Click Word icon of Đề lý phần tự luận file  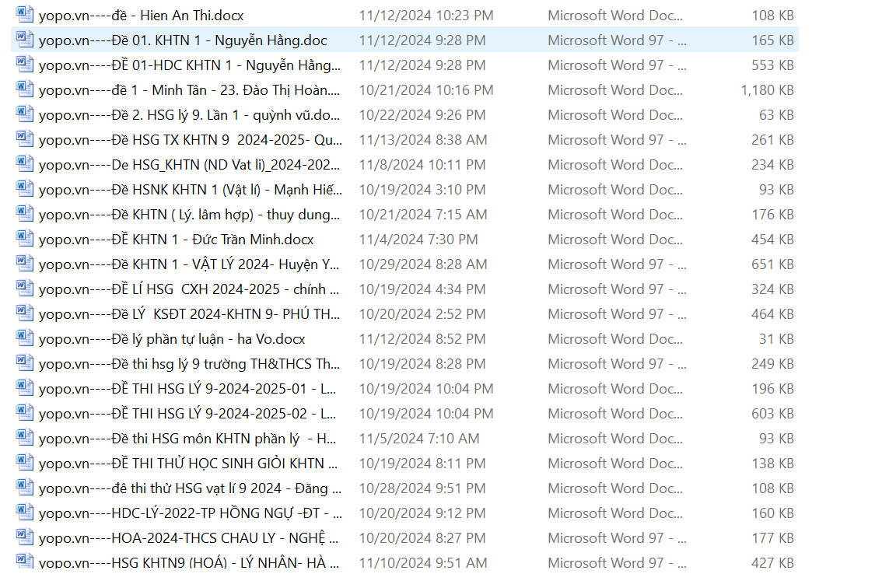(x=25, y=338)
